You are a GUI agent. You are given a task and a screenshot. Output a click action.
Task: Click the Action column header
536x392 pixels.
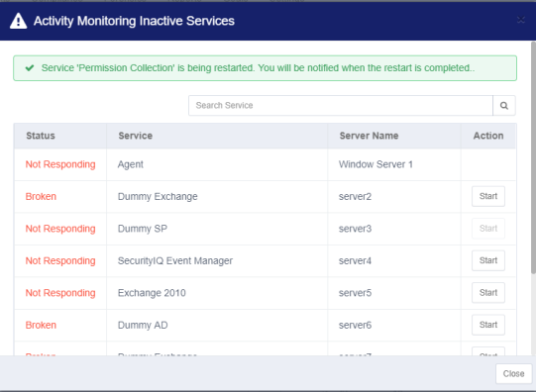pos(488,136)
